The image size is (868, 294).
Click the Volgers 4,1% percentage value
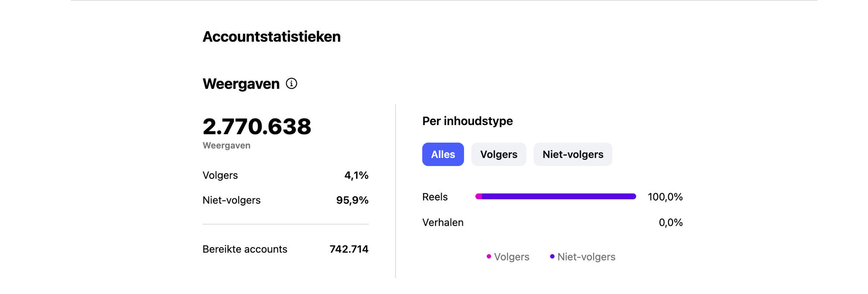[356, 175]
